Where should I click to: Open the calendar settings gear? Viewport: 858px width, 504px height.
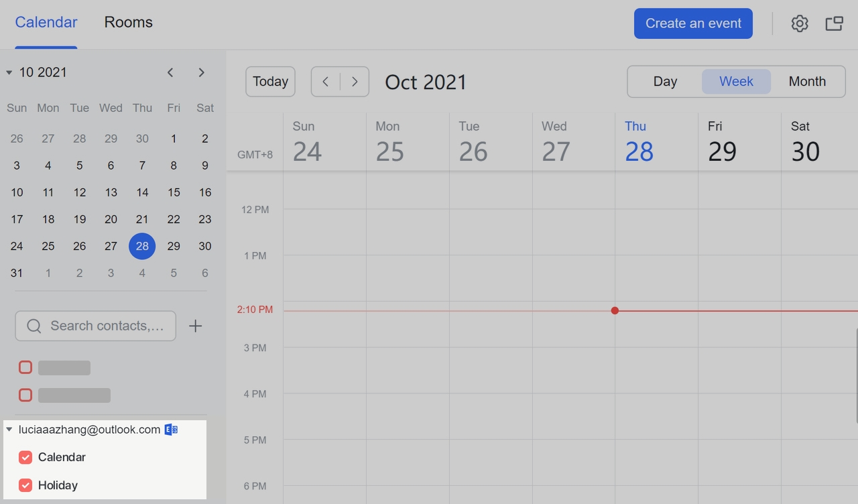point(799,23)
